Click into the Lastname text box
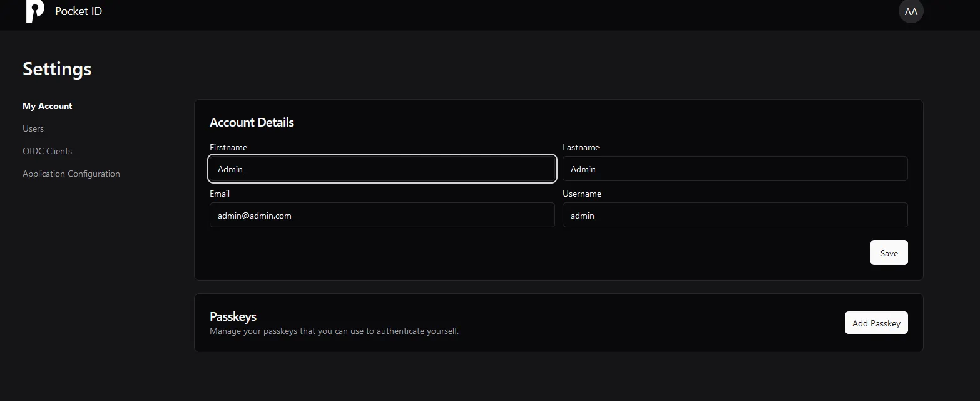980x401 pixels. (x=735, y=169)
